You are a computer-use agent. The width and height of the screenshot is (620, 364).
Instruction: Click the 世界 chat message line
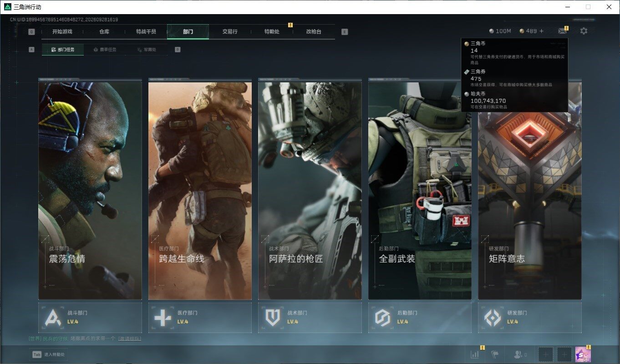[85, 339]
